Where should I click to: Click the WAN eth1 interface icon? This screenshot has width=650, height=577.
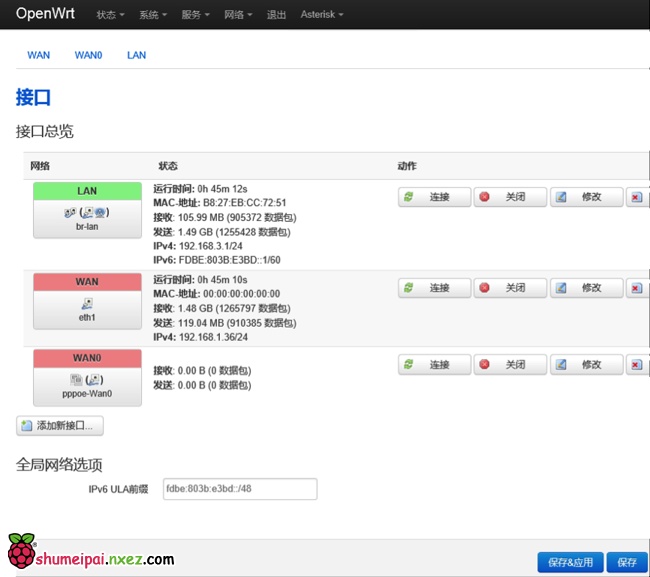pyautogui.click(x=87, y=302)
